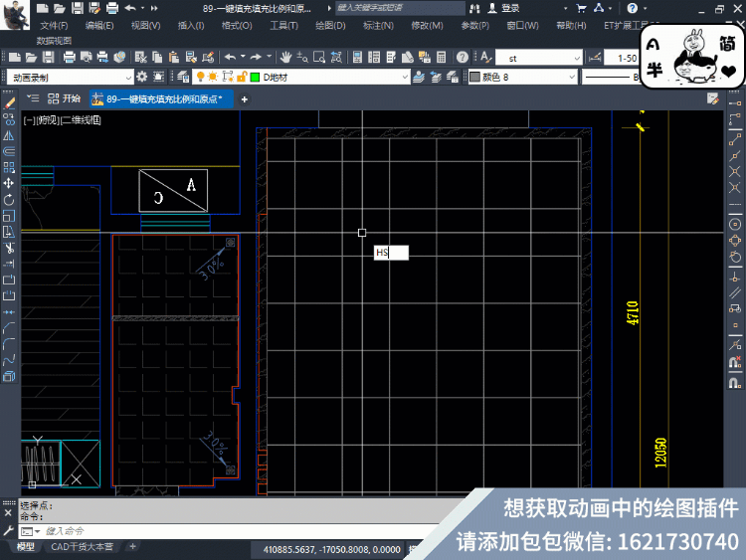Click the Autodesk App Store cart icon

pos(581,8)
